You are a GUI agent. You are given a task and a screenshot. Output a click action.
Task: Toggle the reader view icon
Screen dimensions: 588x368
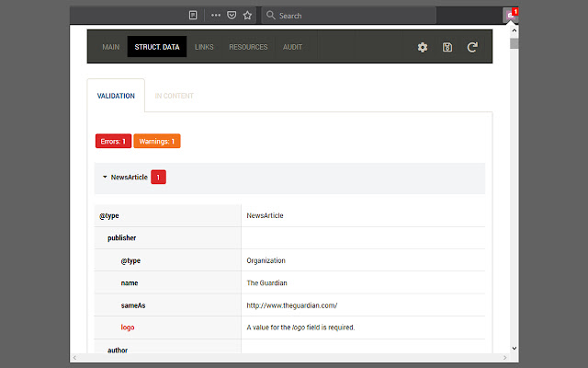coord(193,16)
